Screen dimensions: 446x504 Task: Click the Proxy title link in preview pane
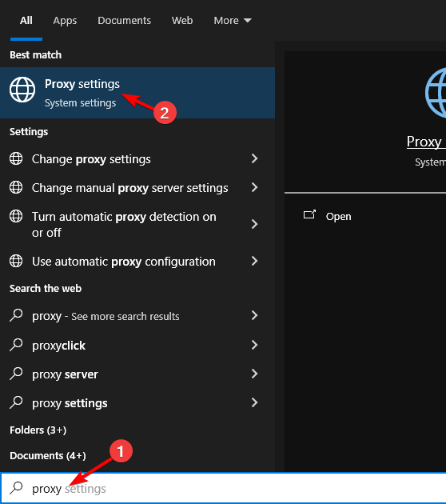click(x=426, y=142)
